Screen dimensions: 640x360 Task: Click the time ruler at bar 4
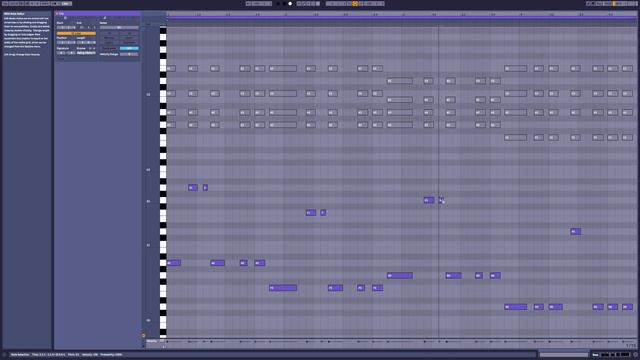[x=521, y=14]
